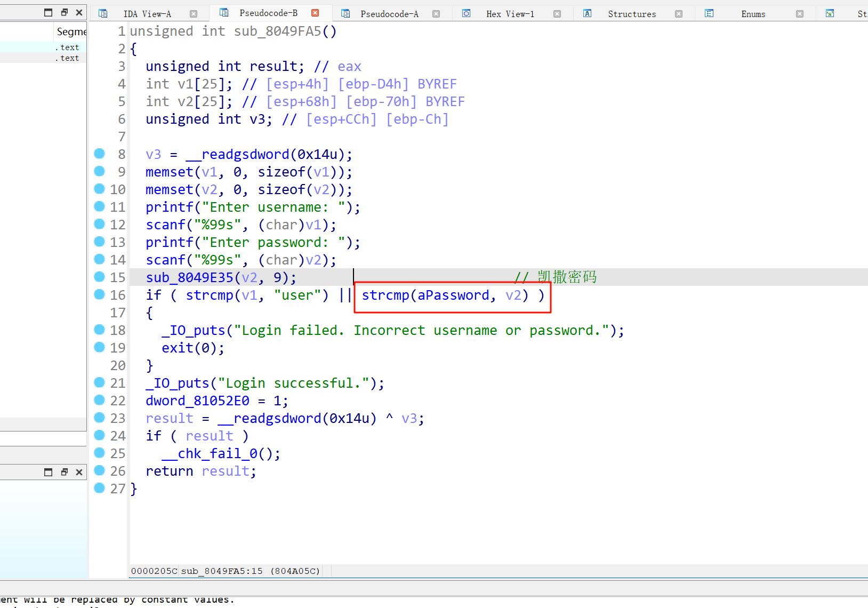868x608 pixels.
Task: Click the Hex View-1 tab icon
Action: [467, 14]
